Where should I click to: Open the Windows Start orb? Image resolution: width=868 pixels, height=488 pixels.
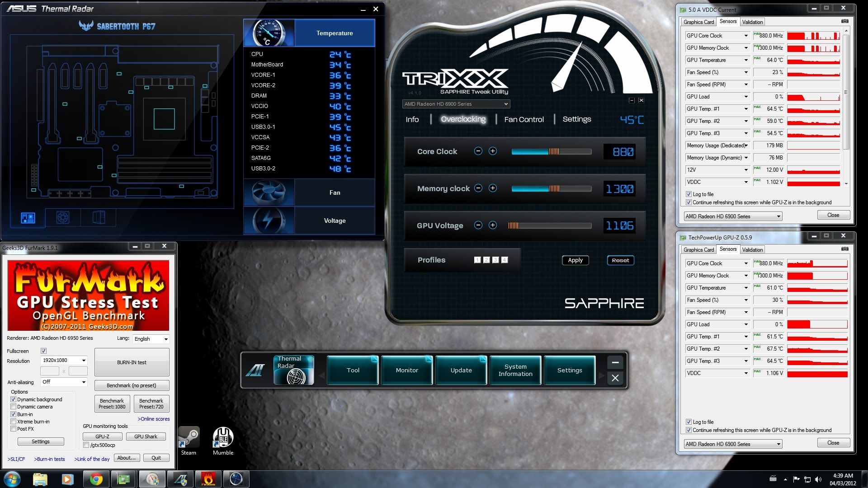tap(12, 479)
